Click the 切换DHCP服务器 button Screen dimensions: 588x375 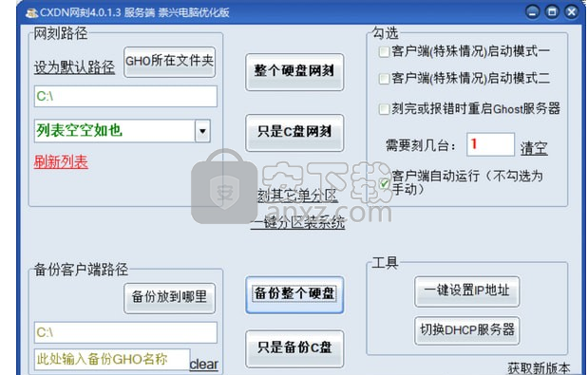466,330
